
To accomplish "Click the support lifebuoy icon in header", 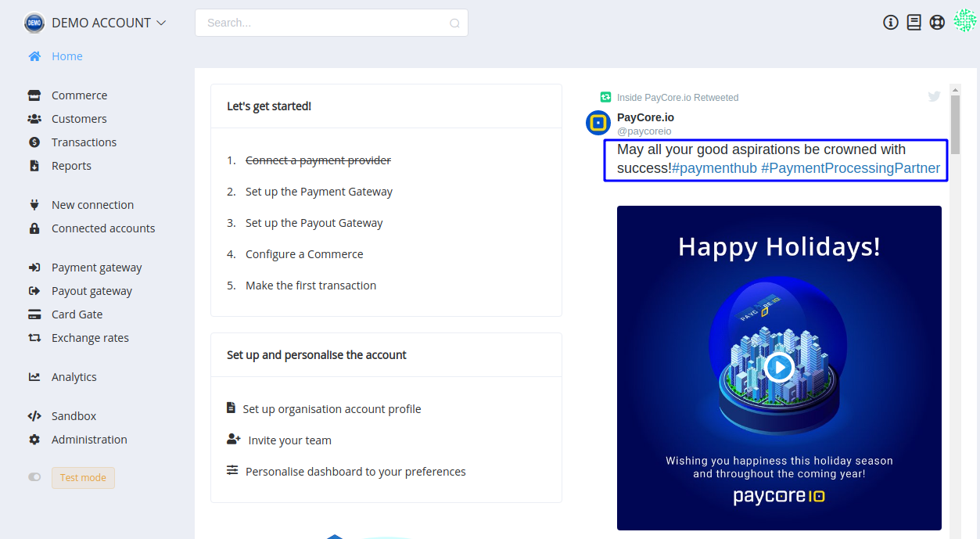I will 937,23.
